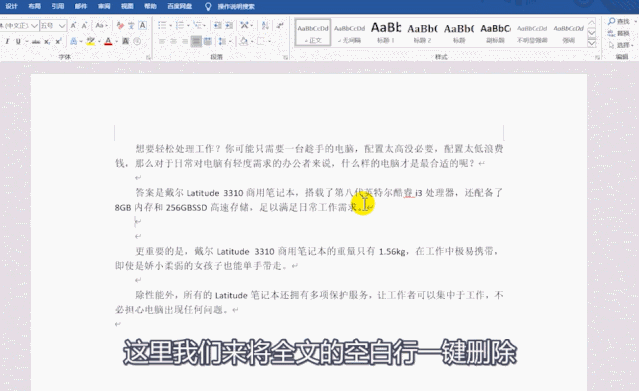Open the 引用 ribbon tab
Image resolution: width=639 pixels, height=391 pixels.
point(58,6)
